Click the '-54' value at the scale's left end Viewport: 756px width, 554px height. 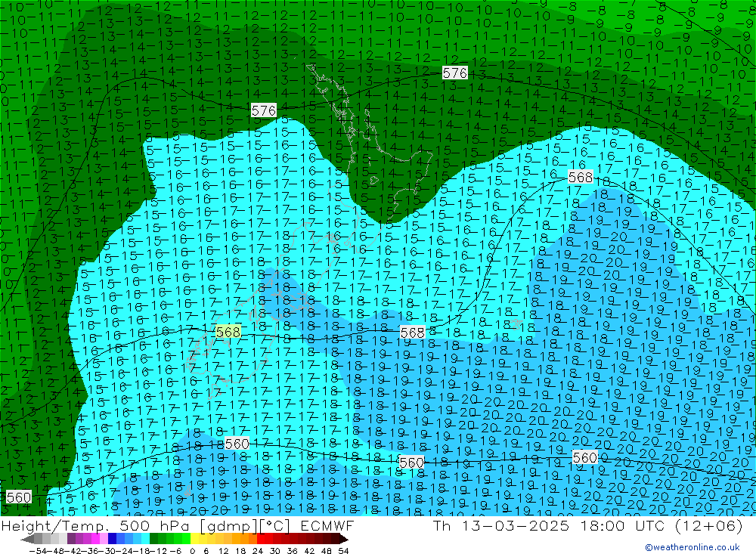coord(38,551)
